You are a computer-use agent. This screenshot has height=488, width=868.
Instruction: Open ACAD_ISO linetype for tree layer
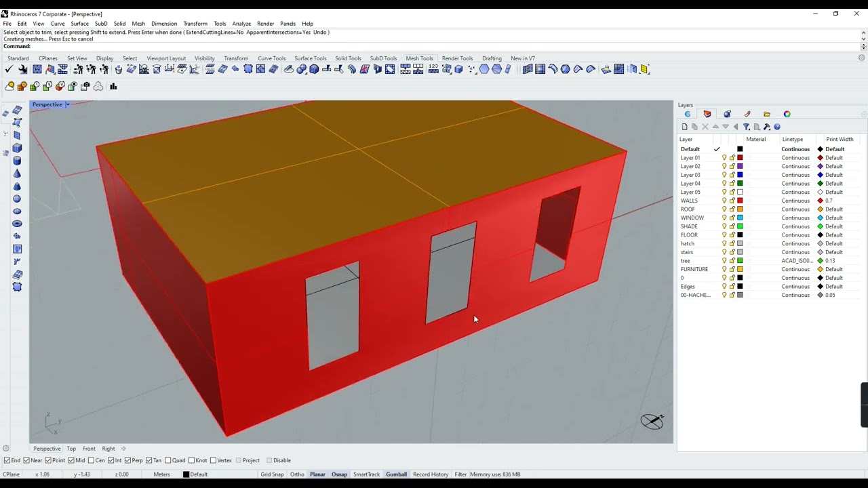point(797,261)
